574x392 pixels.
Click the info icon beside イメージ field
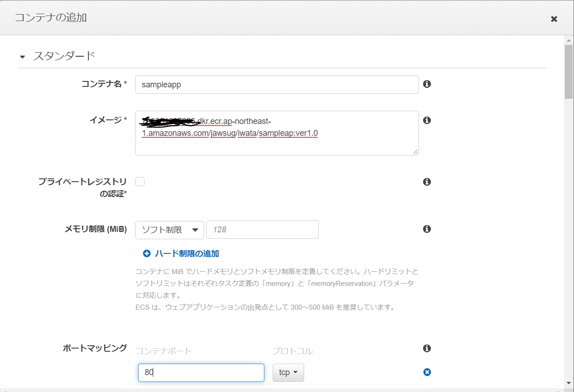pos(427,120)
